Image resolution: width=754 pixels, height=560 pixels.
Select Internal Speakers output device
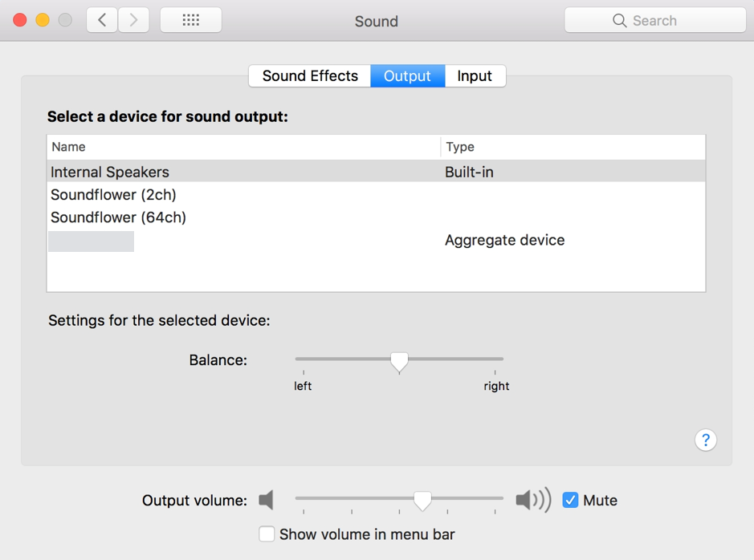coord(110,172)
